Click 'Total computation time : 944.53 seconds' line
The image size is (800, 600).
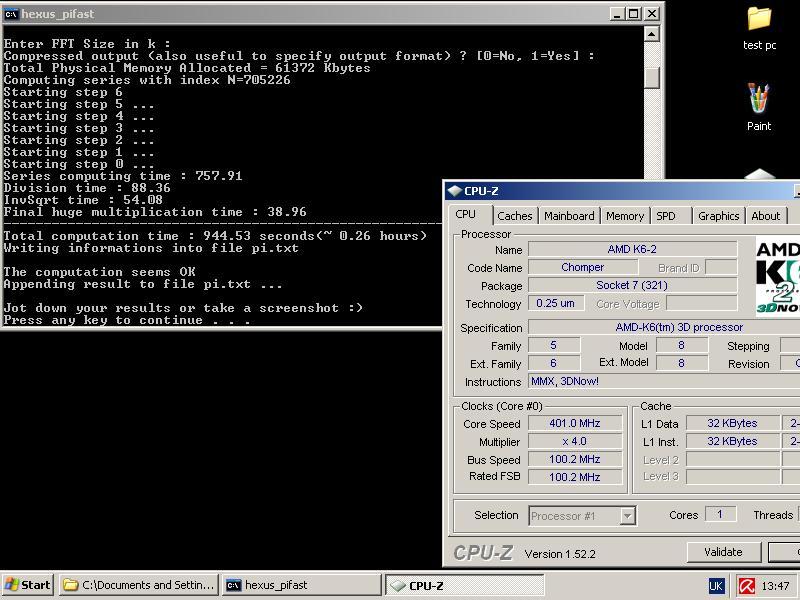click(x=215, y=236)
